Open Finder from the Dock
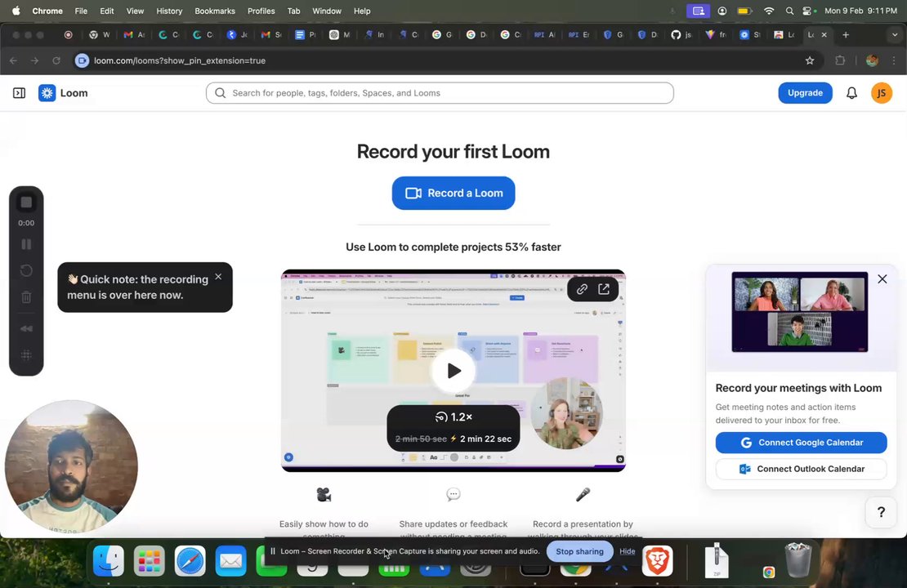 click(109, 561)
